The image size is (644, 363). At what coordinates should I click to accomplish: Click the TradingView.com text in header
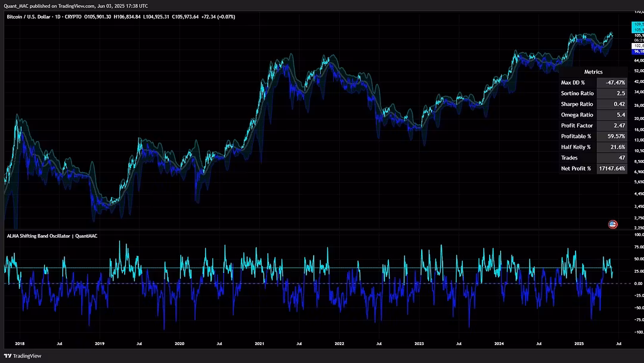pyautogui.click(x=76, y=6)
